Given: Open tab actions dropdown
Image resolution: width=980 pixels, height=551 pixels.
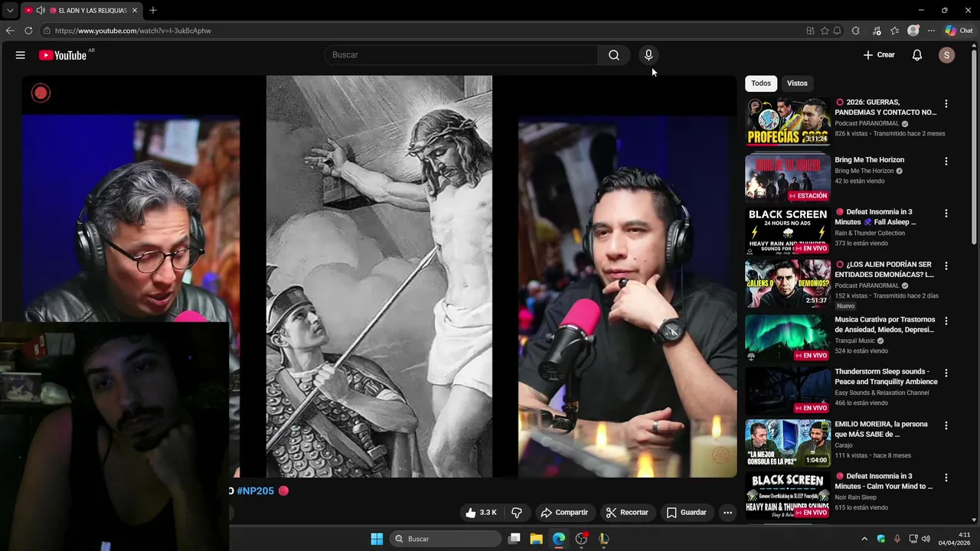Looking at the screenshot, I should (x=9, y=11).
